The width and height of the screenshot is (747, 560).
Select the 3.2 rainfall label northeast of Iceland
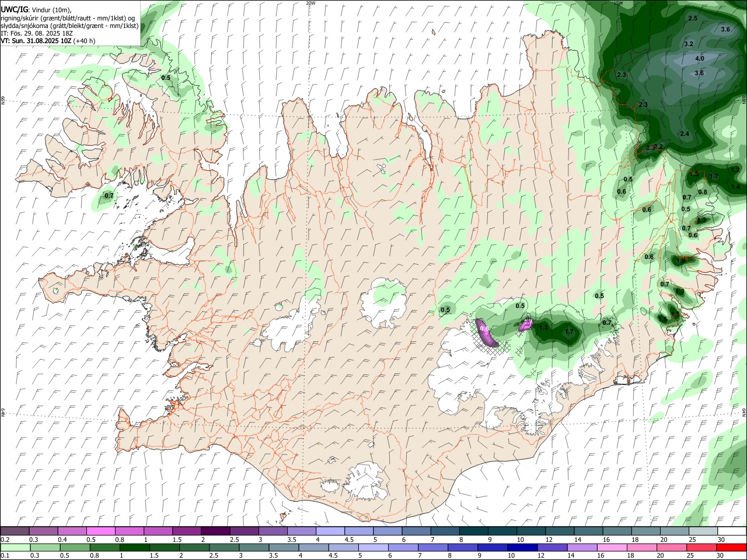point(689,44)
